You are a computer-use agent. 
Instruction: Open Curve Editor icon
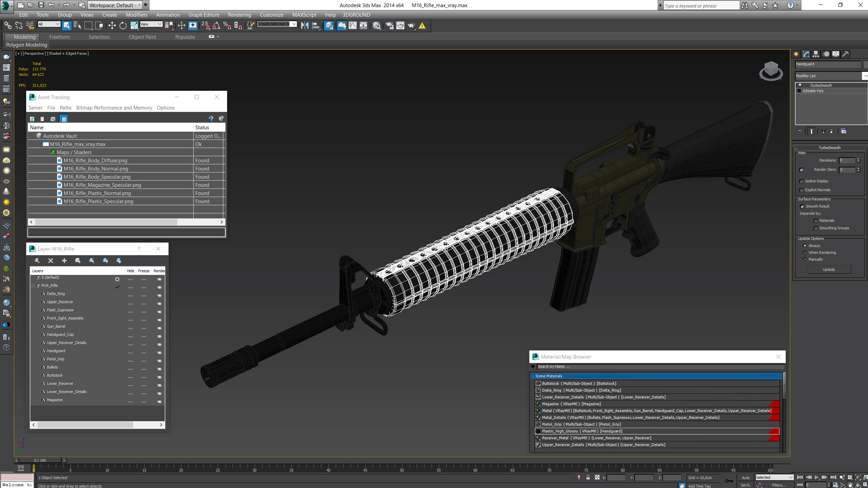point(353,26)
